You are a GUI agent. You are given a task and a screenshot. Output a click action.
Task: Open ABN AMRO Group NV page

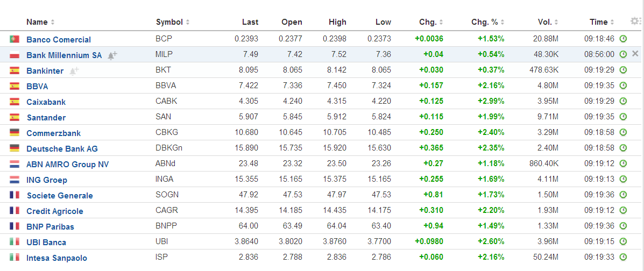[67, 165]
